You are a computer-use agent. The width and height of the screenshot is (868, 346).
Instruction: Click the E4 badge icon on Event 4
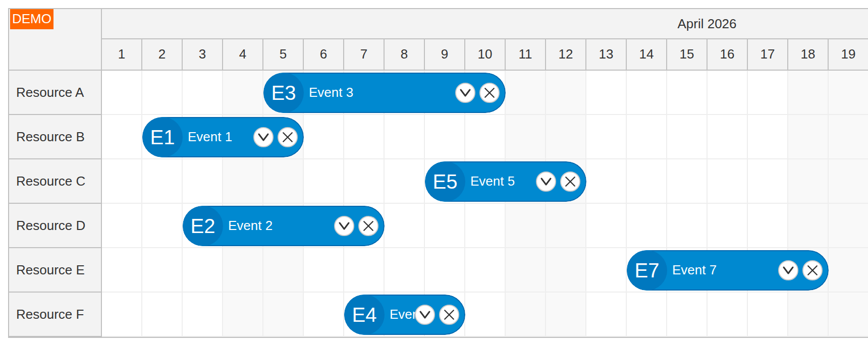tap(365, 314)
